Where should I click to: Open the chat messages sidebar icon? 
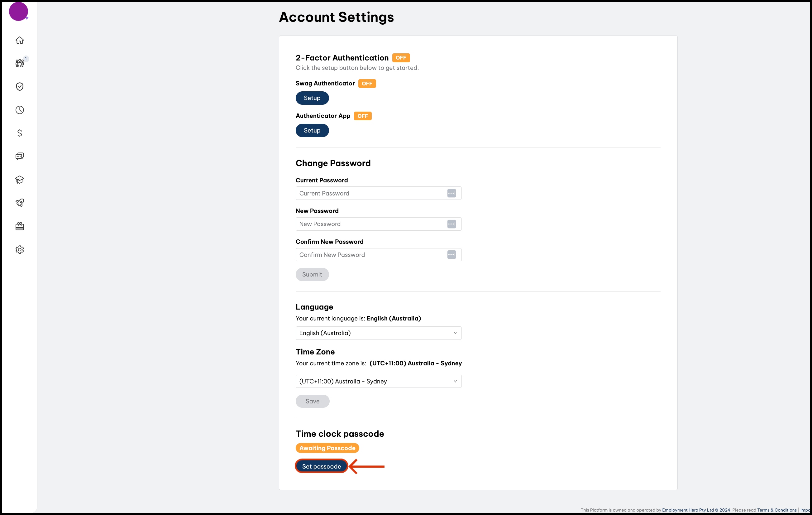click(x=20, y=156)
